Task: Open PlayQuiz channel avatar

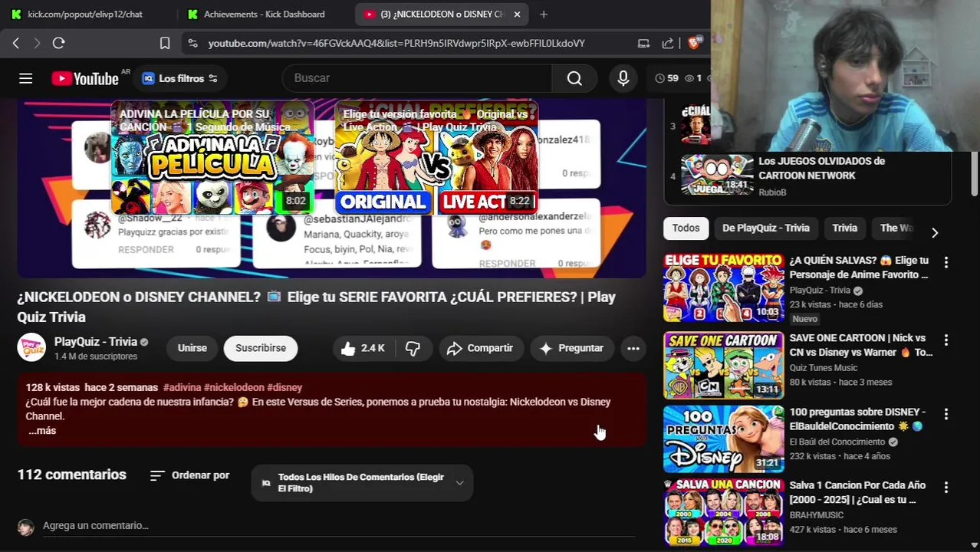Action: (31, 348)
